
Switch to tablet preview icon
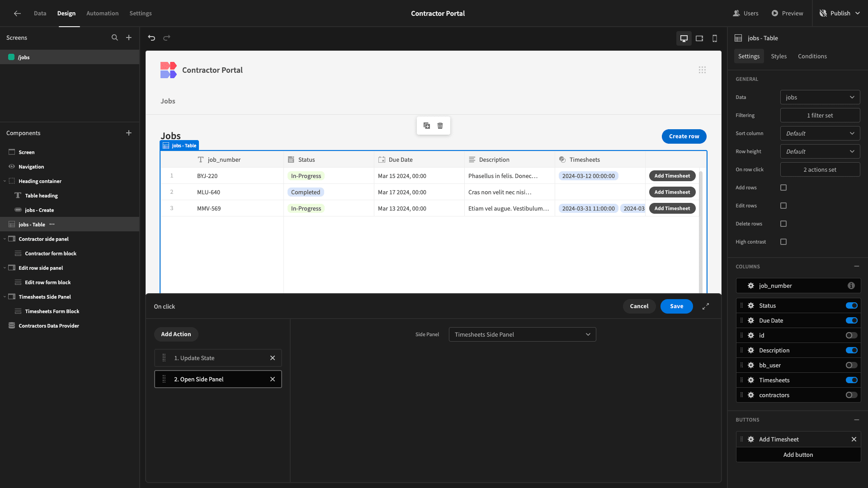click(699, 38)
